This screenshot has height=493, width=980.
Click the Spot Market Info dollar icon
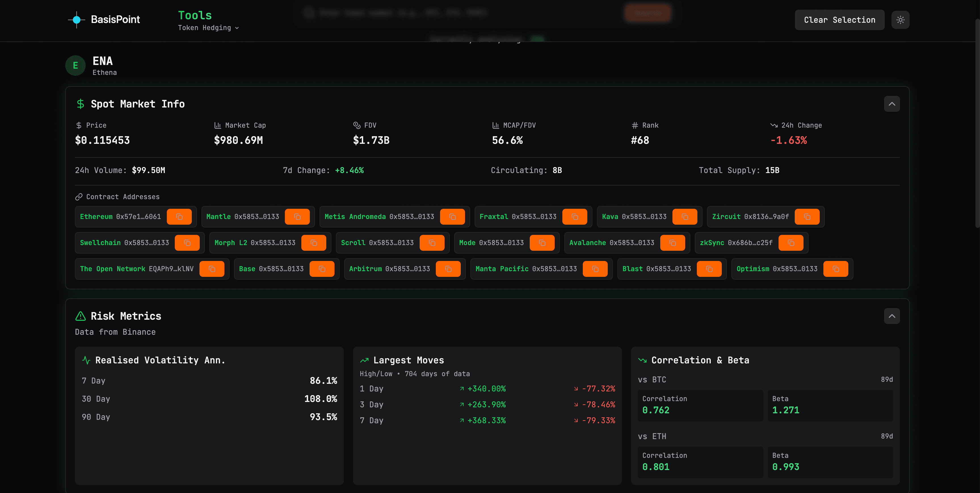(80, 104)
